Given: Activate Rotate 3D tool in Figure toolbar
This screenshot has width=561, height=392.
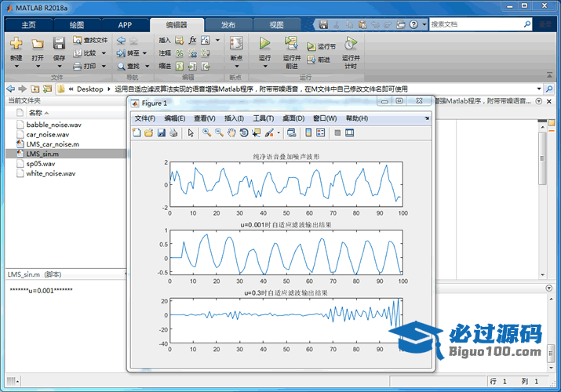Looking at the screenshot, I should 244,132.
